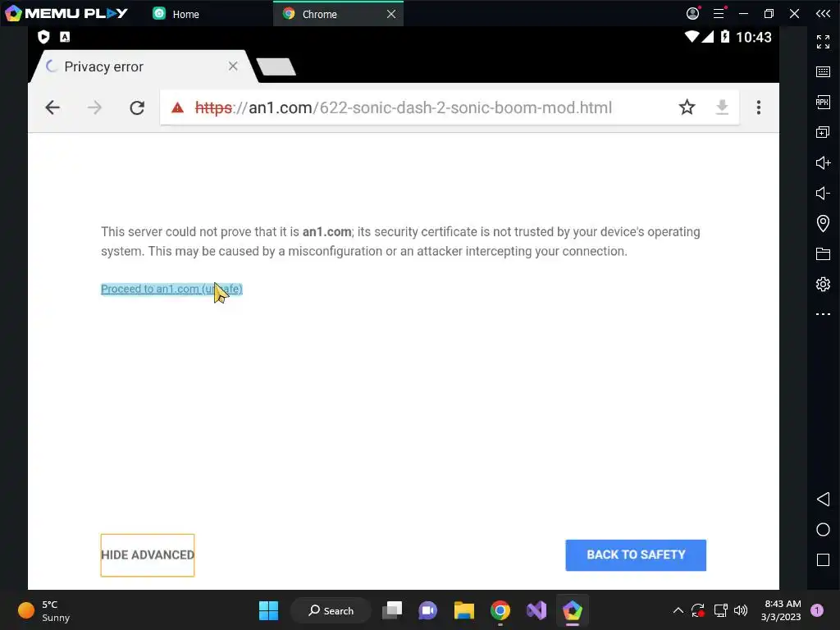
Task: Decrease MEmu volume
Action: (823, 193)
